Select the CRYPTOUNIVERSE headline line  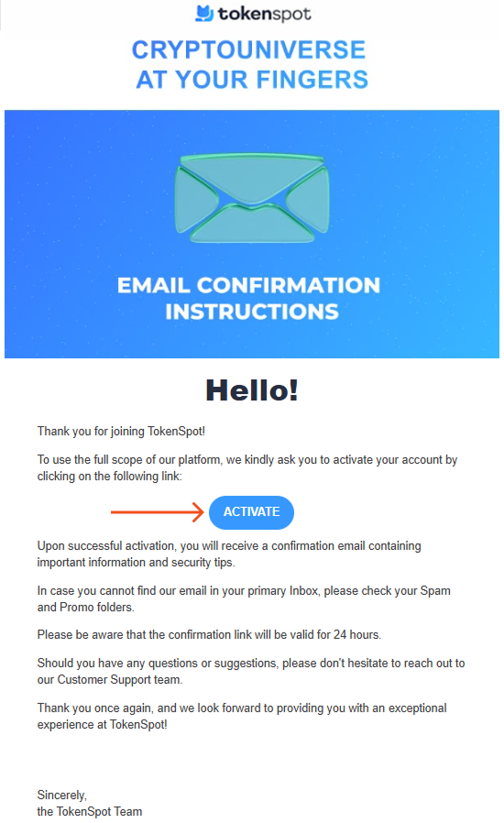tap(248, 50)
